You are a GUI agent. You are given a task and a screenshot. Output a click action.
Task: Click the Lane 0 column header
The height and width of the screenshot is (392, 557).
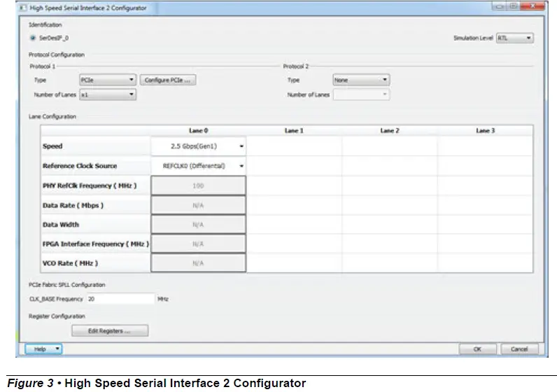click(x=198, y=131)
